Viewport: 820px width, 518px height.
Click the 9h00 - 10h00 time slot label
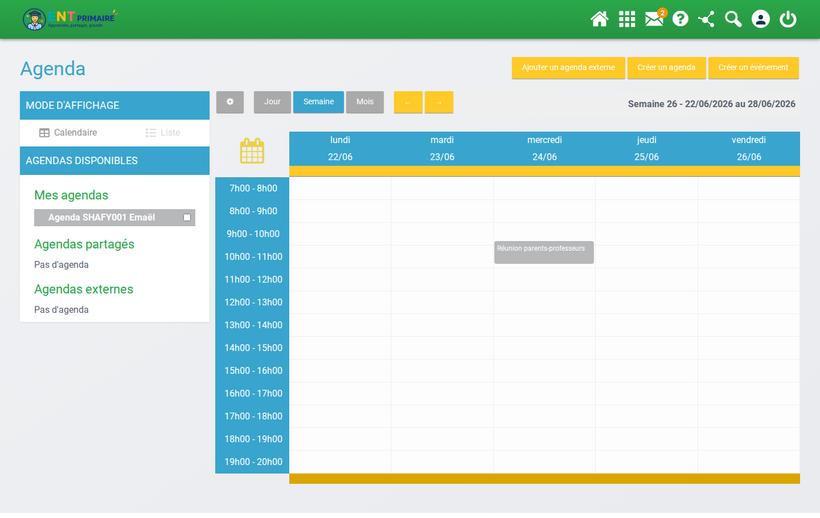click(253, 234)
